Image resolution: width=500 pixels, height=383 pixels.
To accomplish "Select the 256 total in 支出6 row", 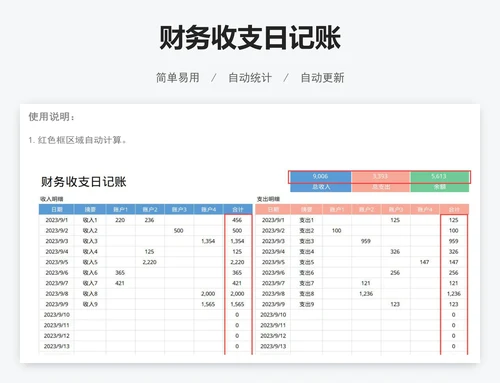I will (x=454, y=273).
